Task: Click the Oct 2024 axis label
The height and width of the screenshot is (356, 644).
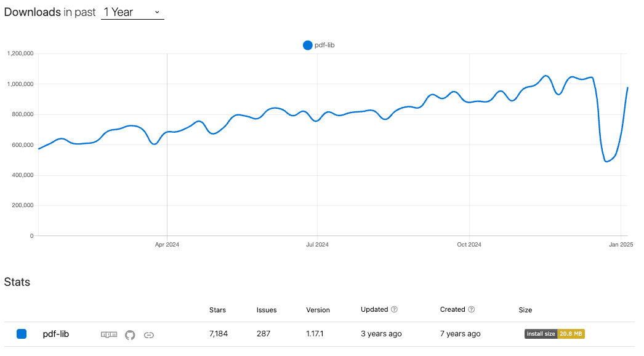Action: coord(469,245)
